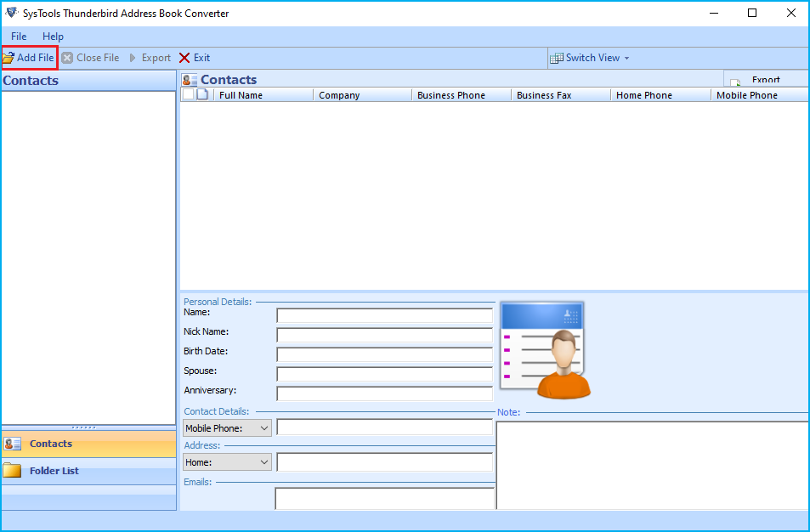This screenshot has width=810, height=532.
Task: Click the Spouse input field
Action: (x=385, y=375)
